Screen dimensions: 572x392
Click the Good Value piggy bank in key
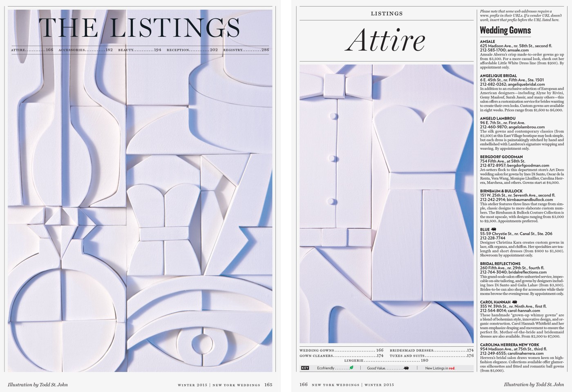406,368
